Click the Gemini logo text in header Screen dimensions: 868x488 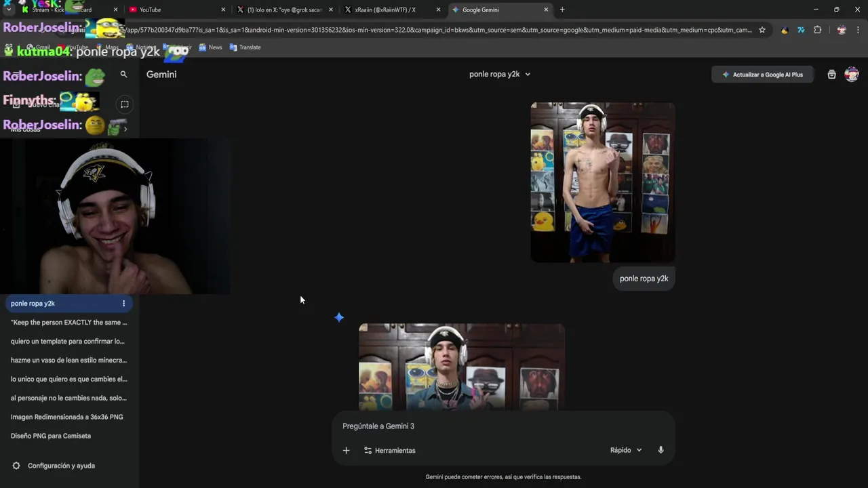click(161, 75)
